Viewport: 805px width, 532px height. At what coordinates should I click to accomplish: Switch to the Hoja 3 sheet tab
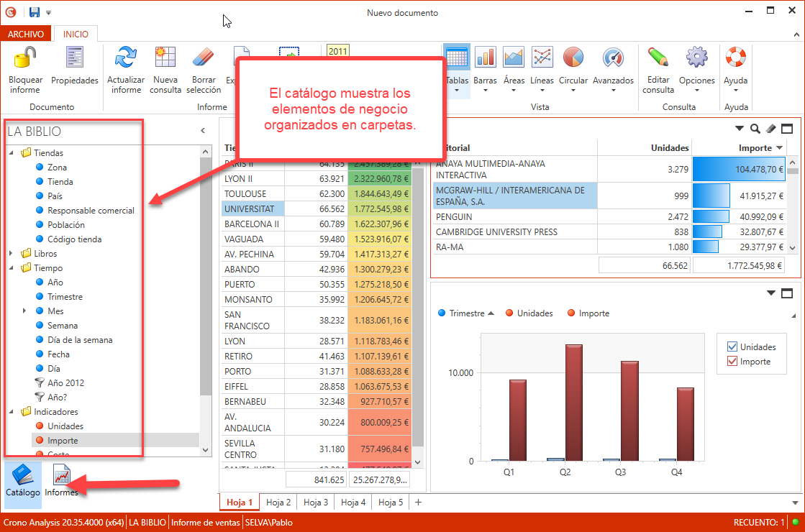316,503
